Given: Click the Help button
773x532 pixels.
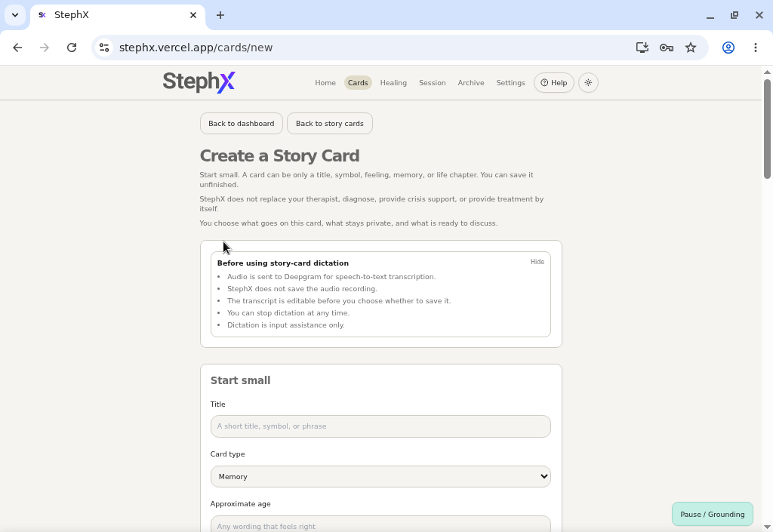Looking at the screenshot, I should [x=553, y=83].
